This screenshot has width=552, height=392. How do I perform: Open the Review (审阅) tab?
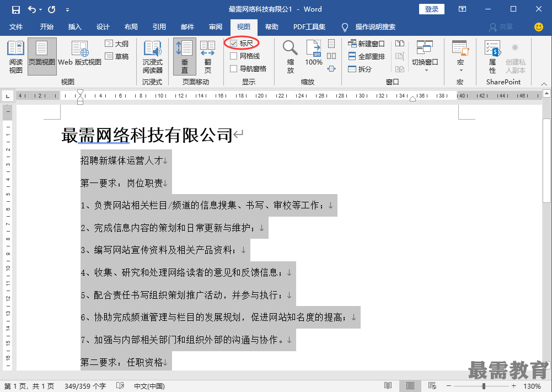pos(216,27)
